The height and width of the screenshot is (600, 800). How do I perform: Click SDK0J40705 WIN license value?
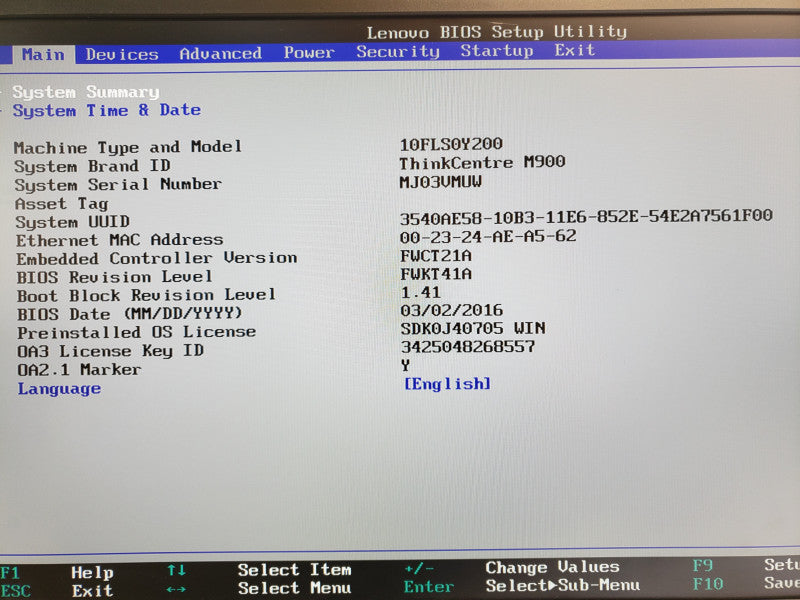tap(473, 328)
